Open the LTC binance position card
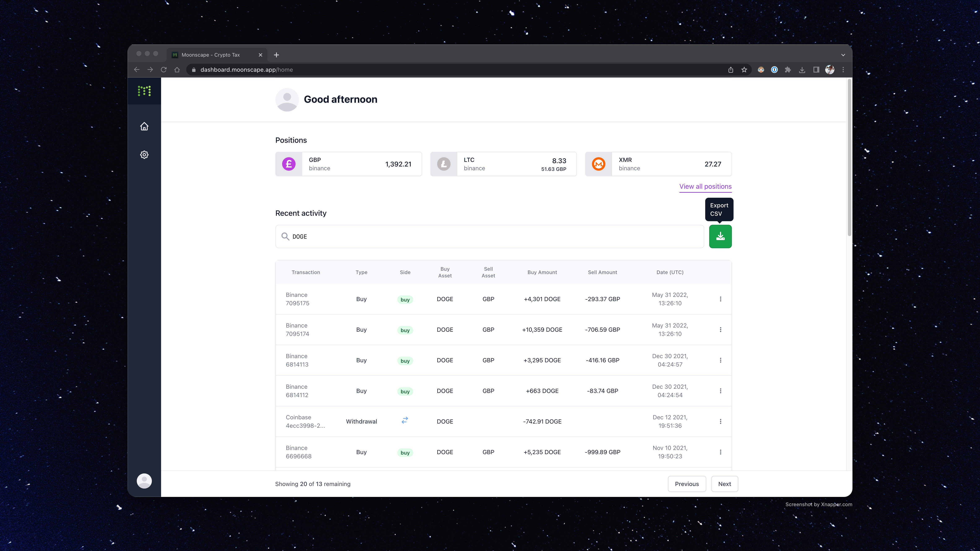Image resolution: width=980 pixels, height=551 pixels. tap(503, 164)
